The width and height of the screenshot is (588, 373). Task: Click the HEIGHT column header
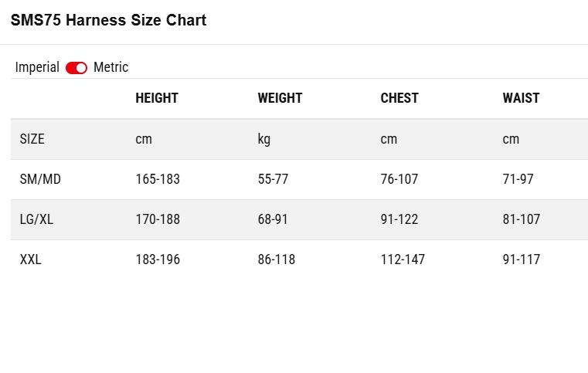[157, 98]
